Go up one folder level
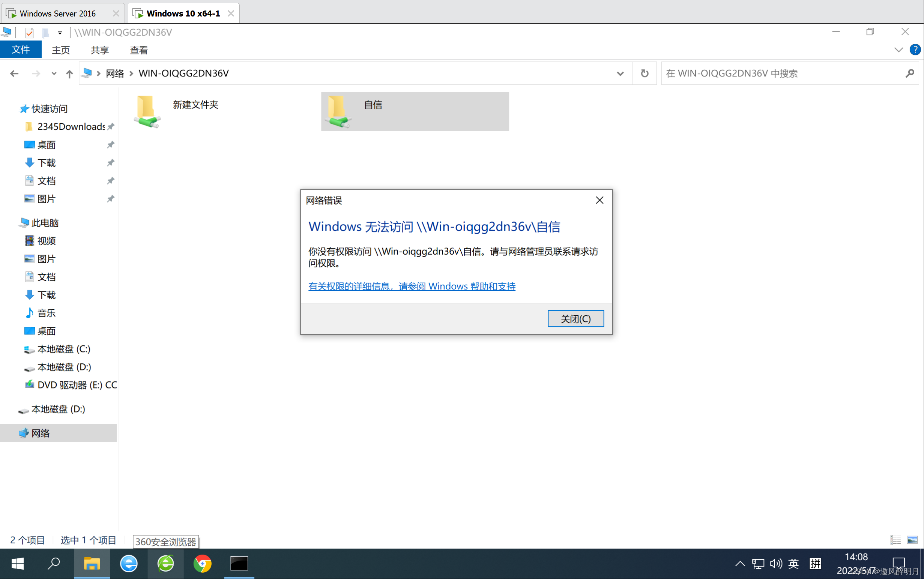The width and height of the screenshot is (924, 579). tap(69, 73)
